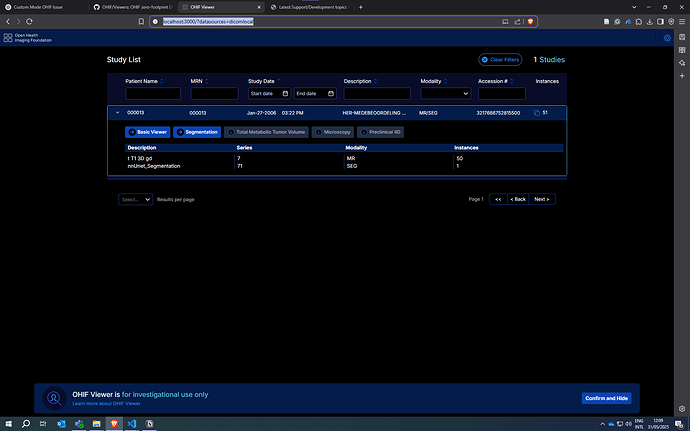Open the browser tab list dropdown arrow
This screenshot has width=690, height=431.
click(634, 7)
